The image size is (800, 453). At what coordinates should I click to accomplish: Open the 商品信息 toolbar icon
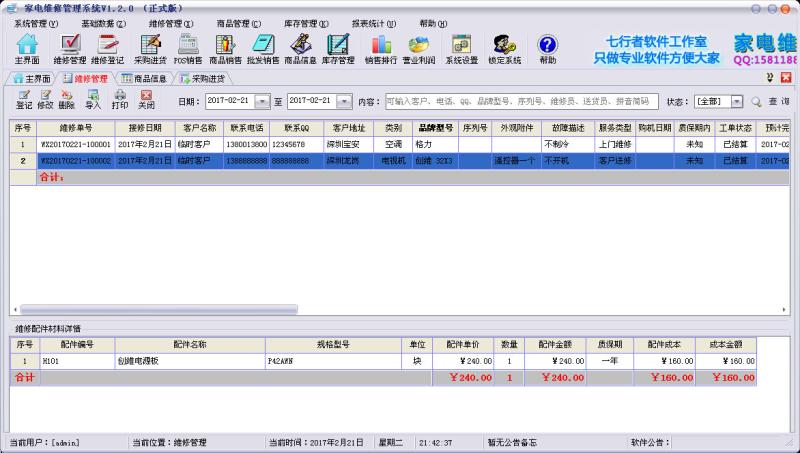pyautogui.click(x=301, y=49)
